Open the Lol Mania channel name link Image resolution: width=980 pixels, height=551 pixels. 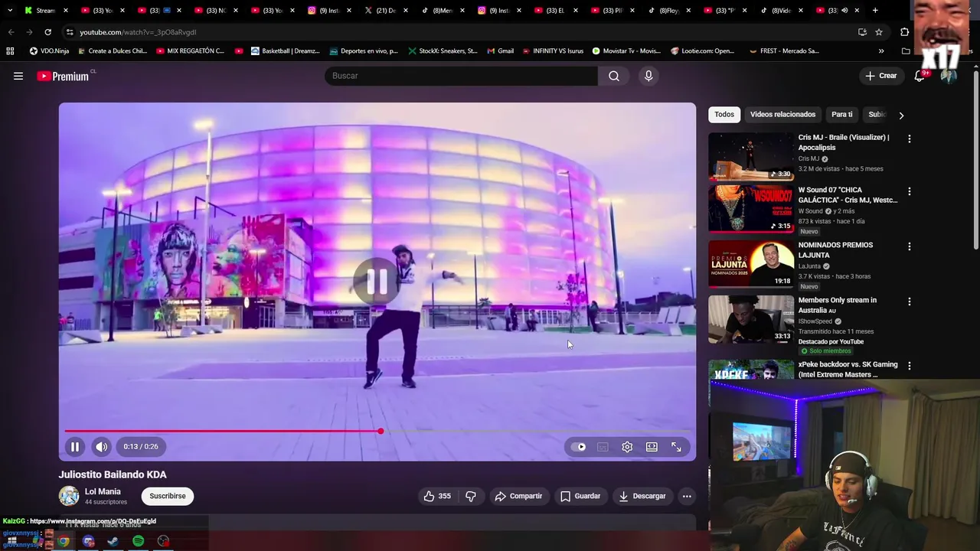pyautogui.click(x=103, y=491)
